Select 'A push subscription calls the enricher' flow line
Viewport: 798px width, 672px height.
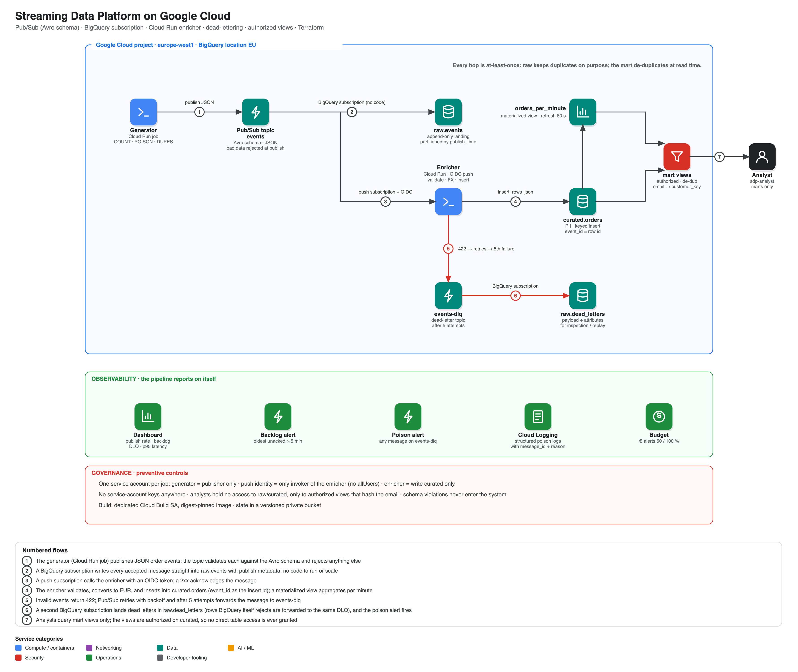[x=146, y=581]
